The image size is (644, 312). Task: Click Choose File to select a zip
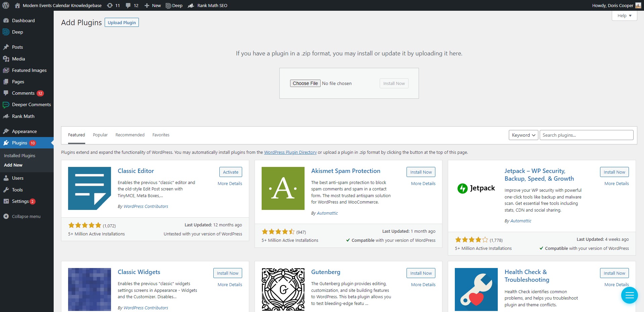(x=305, y=83)
